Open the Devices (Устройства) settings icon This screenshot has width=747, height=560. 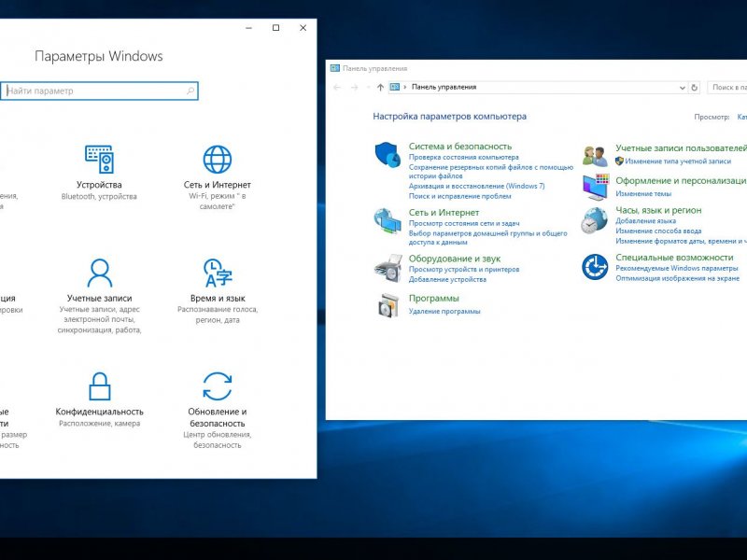(99, 159)
